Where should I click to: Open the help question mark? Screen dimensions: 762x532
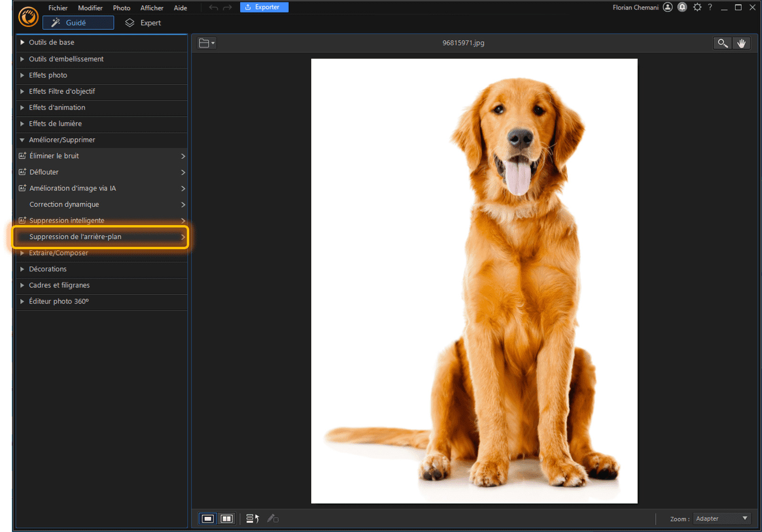point(710,7)
